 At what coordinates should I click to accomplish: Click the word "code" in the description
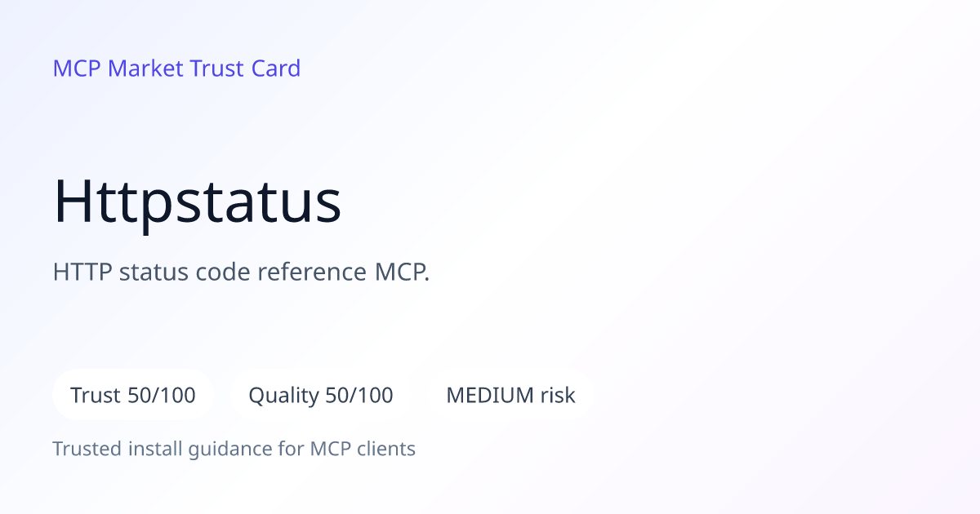tap(223, 272)
